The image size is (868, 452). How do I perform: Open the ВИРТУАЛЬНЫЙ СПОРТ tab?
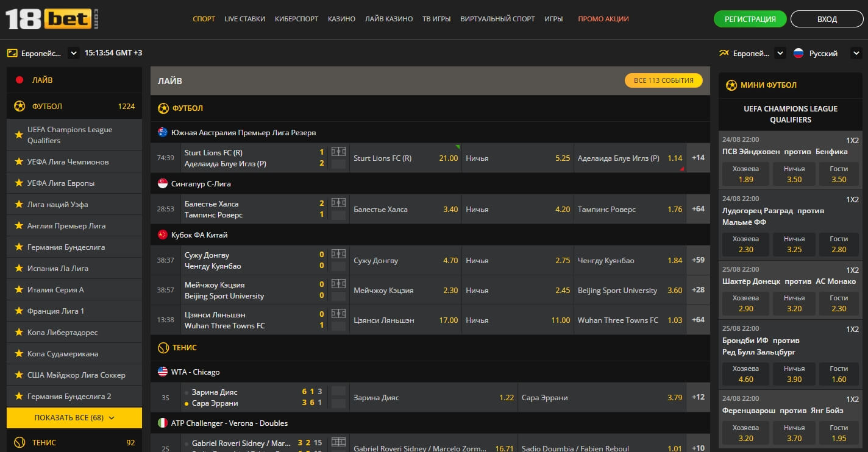[497, 19]
